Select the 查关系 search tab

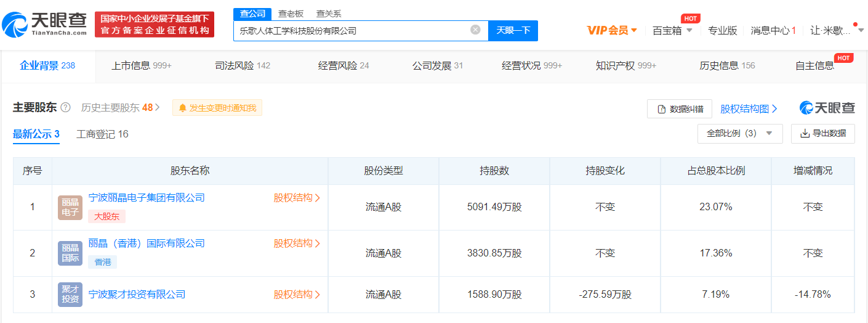(329, 14)
